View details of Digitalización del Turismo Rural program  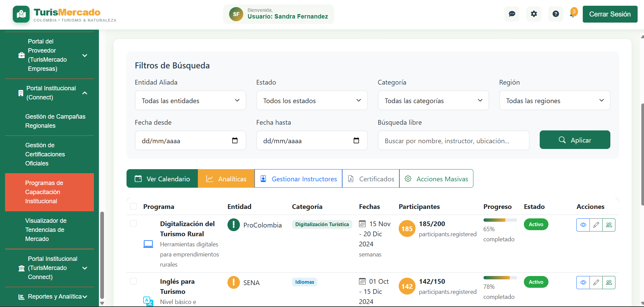583,225
